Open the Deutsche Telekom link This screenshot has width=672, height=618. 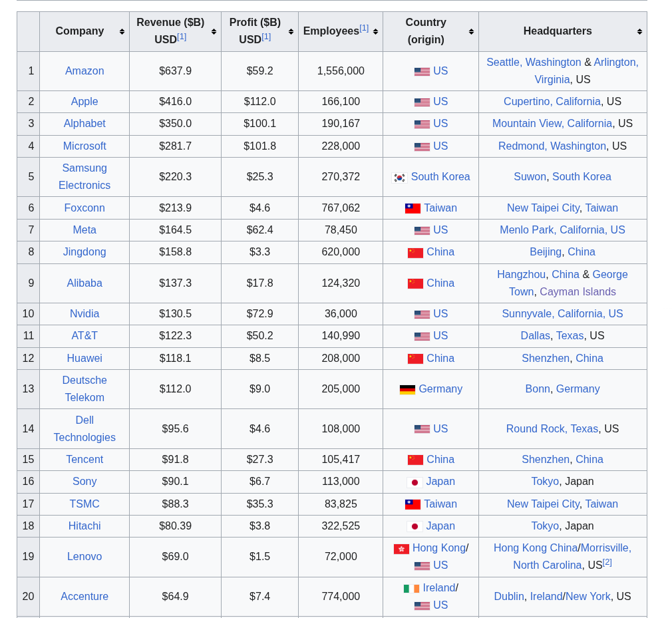click(x=84, y=388)
